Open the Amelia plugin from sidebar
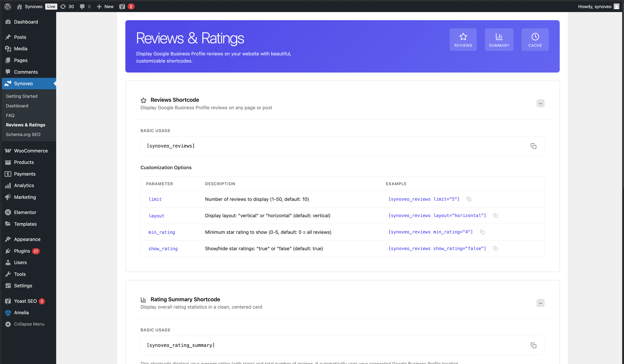The width and height of the screenshot is (624, 364). tap(21, 312)
